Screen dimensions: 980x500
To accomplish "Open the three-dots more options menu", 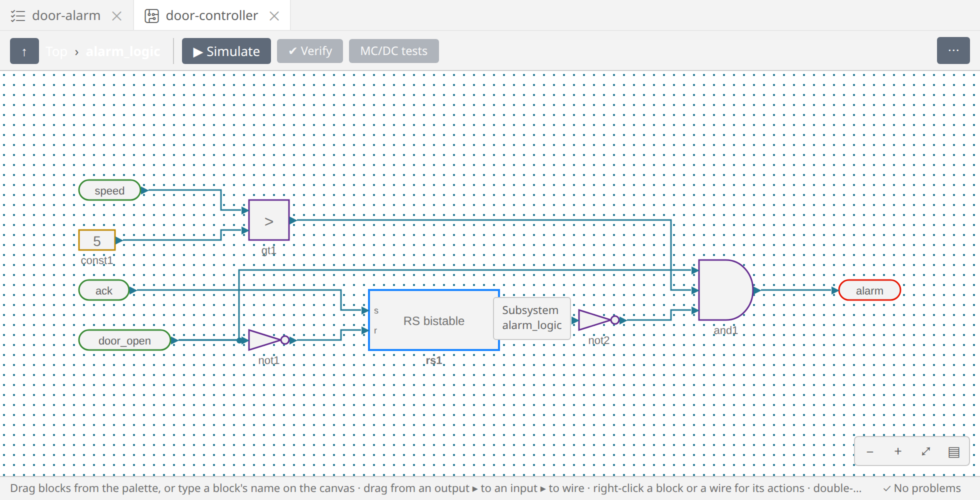I will pos(953,51).
